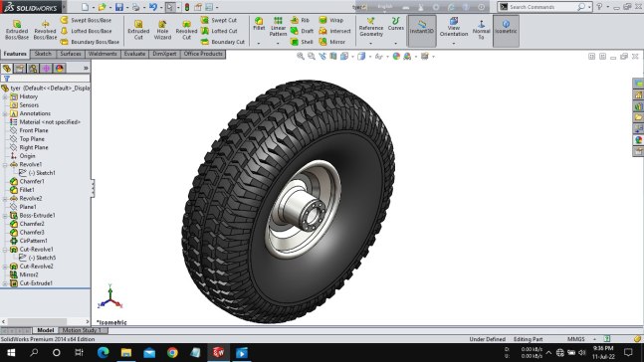Expand the Cut-Revolve2 feature node
644x362 pixels.
click(x=5, y=267)
